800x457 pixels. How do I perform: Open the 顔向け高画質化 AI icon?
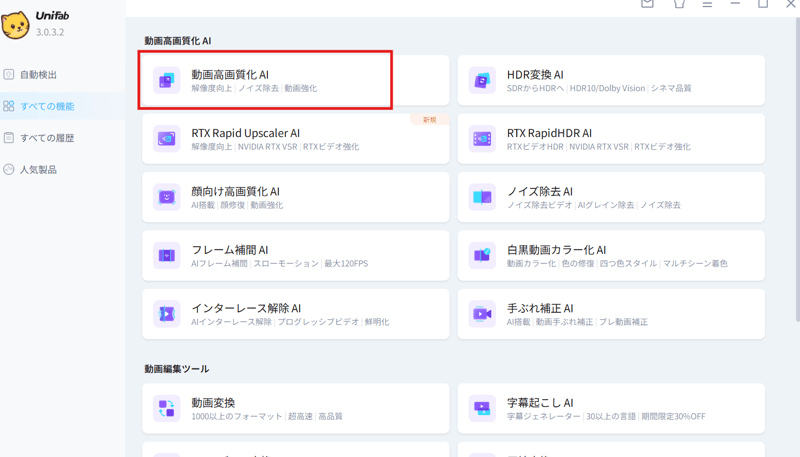pyautogui.click(x=167, y=197)
